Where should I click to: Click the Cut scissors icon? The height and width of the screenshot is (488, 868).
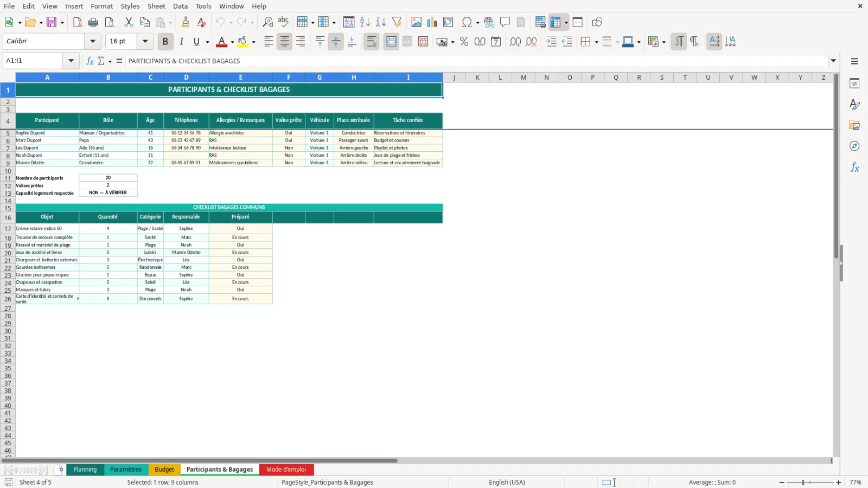129,22
